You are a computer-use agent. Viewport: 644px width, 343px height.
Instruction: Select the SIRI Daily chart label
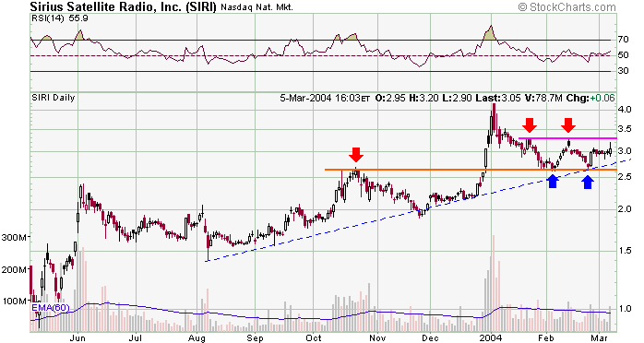pos(54,98)
